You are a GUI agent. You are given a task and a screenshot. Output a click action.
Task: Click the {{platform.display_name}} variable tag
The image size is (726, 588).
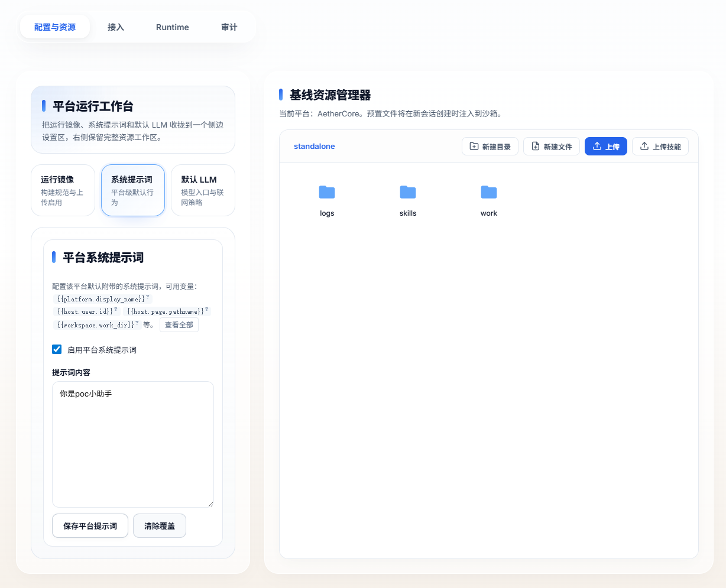[x=102, y=299]
